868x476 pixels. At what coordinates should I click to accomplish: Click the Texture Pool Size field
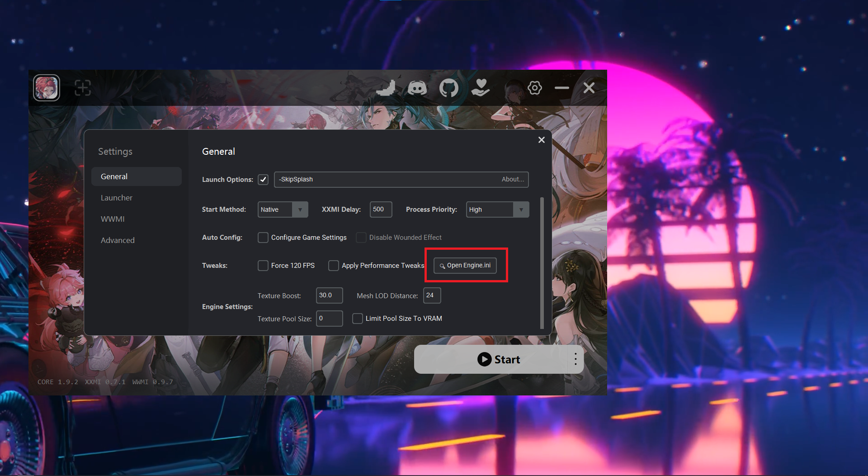click(x=330, y=319)
